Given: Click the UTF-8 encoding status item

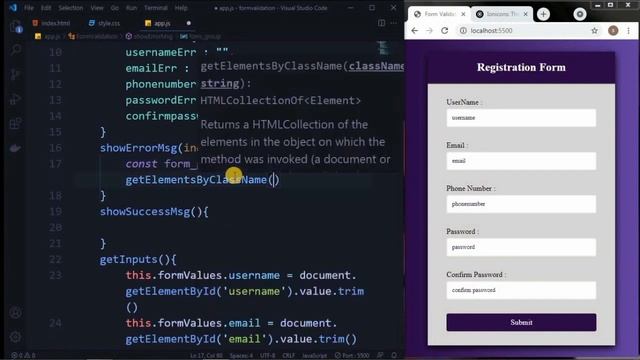Looking at the screenshot, I should click(267, 356).
